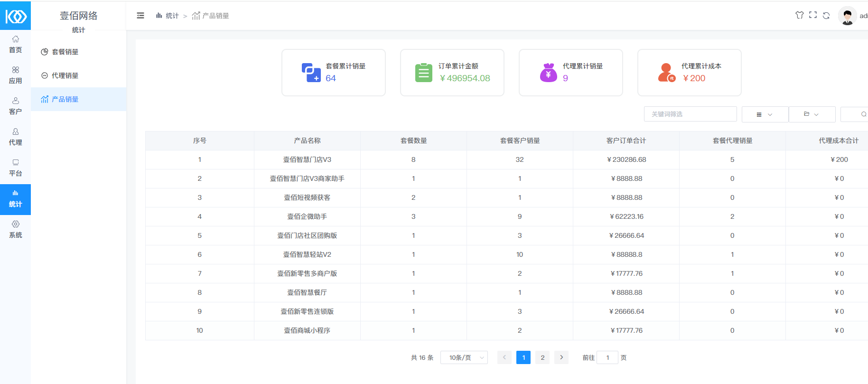Image resolution: width=868 pixels, height=384 pixels.
Task: Click the ￥88888.8 order total cell
Action: pyautogui.click(x=626, y=254)
